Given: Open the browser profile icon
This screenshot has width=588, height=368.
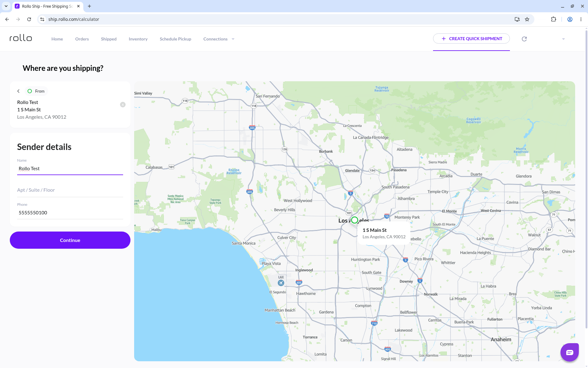Looking at the screenshot, I should [570, 19].
